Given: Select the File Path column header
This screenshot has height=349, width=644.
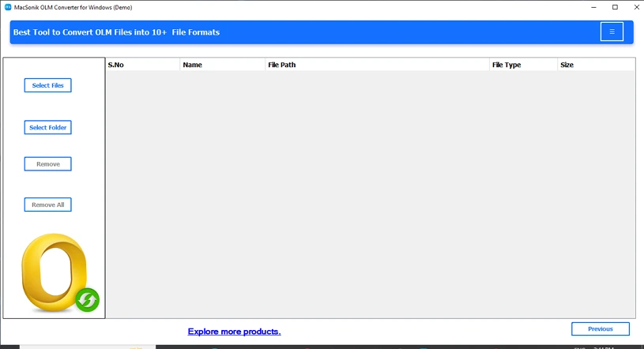Looking at the screenshot, I should coord(376,65).
